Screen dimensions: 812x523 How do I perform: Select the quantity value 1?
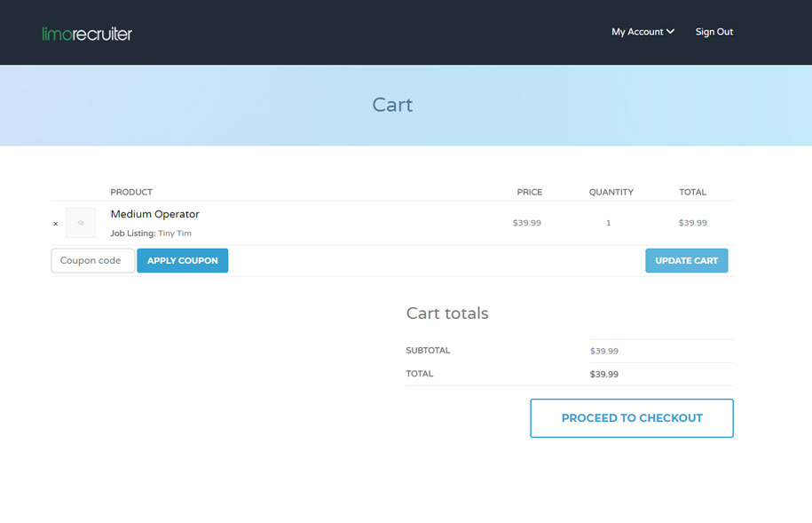(x=609, y=223)
